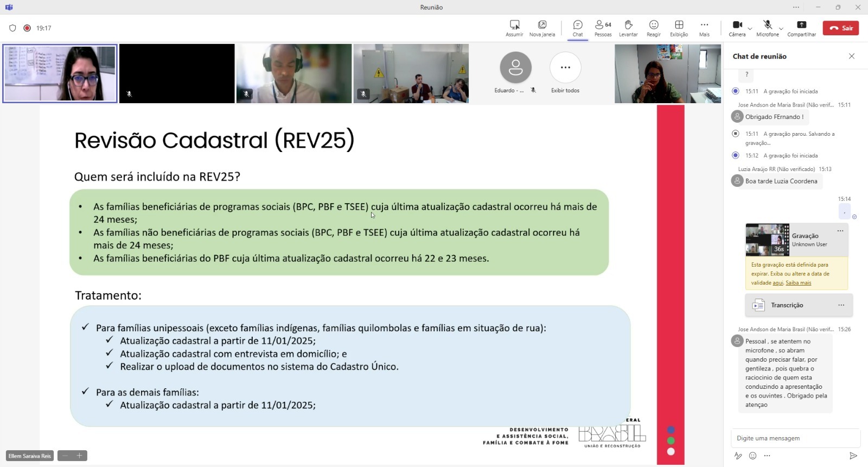This screenshot has width=868, height=467.
Task: Open the Reagir reactions menu
Action: click(654, 28)
